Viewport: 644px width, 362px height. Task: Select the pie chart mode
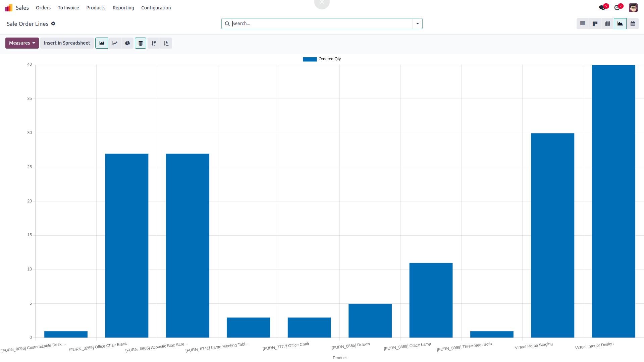(x=127, y=43)
